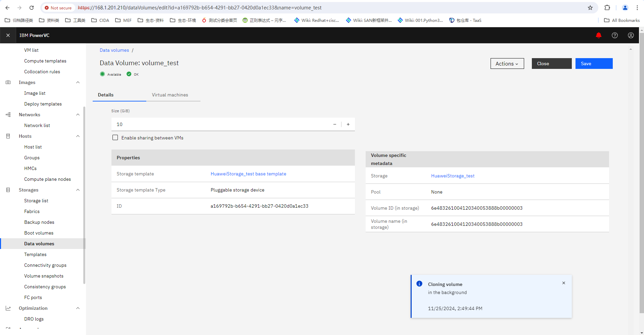
Task: Open Compute templates in the sidebar
Action: [x=45, y=61]
